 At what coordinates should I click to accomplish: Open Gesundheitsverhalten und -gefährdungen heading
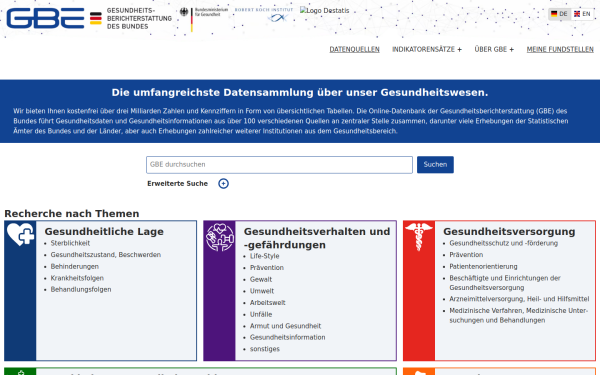coord(317,238)
